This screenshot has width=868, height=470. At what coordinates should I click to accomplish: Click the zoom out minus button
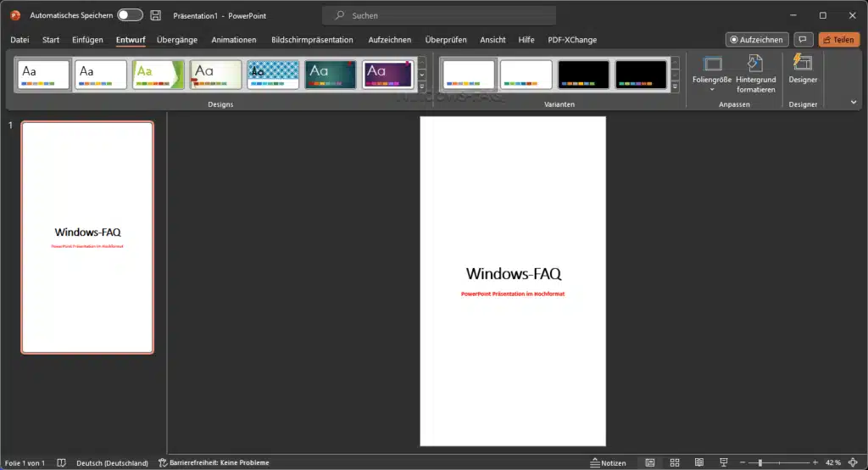pos(743,462)
